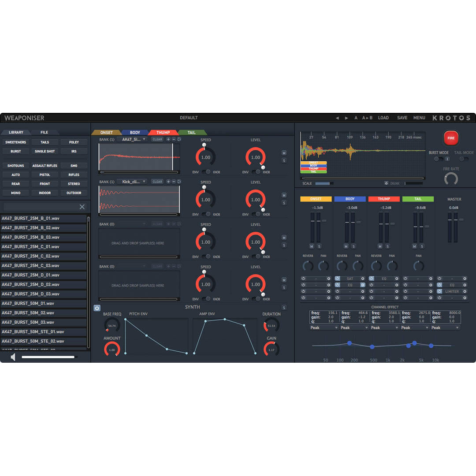Toggle THUMP EQ effect power

click(371, 279)
